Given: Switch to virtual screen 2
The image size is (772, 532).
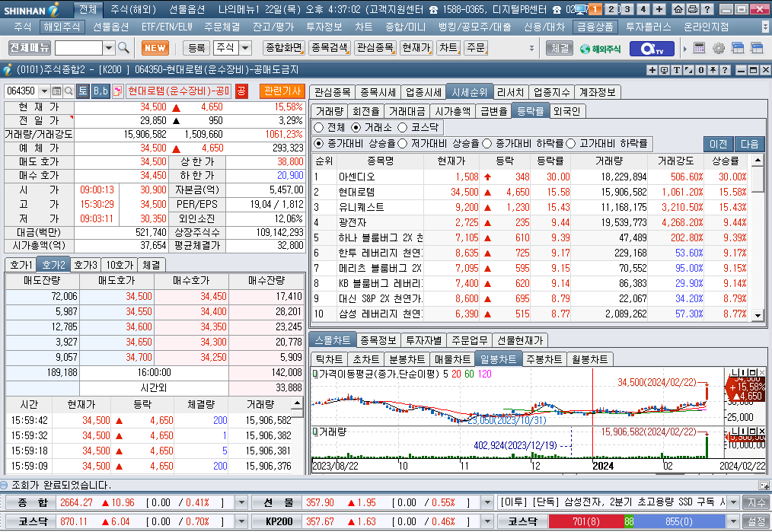Looking at the screenshot, I should click(x=611, y=9).
